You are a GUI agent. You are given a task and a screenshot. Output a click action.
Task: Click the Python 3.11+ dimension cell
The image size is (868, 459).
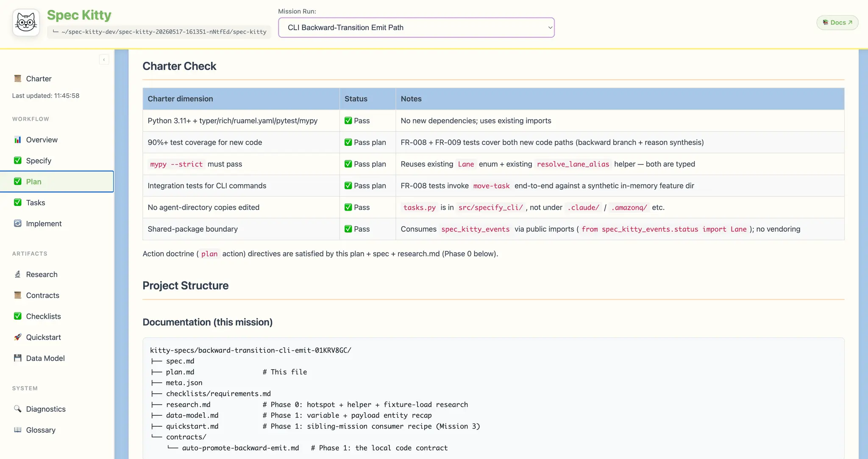241,121
